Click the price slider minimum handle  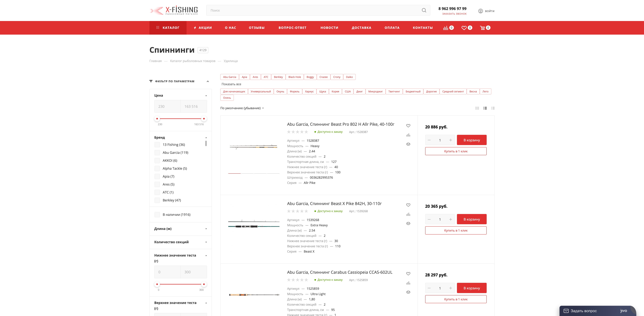pos(157,119)
